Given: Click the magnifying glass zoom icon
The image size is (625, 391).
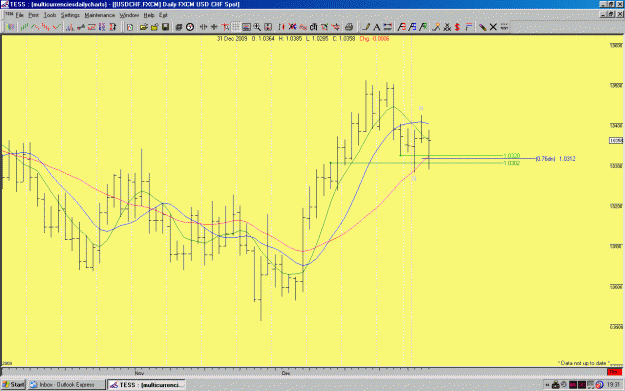Looking at the screenshot, I should click(x=257, y=27).
